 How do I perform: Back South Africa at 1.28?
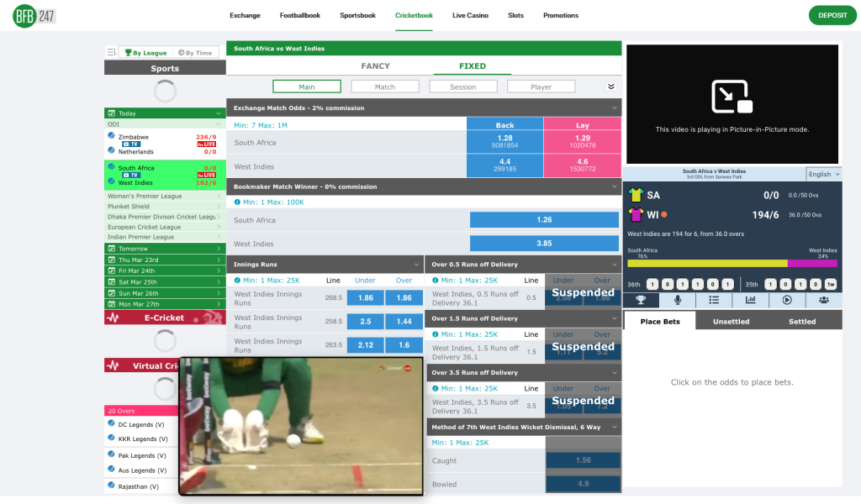(504, 142)
